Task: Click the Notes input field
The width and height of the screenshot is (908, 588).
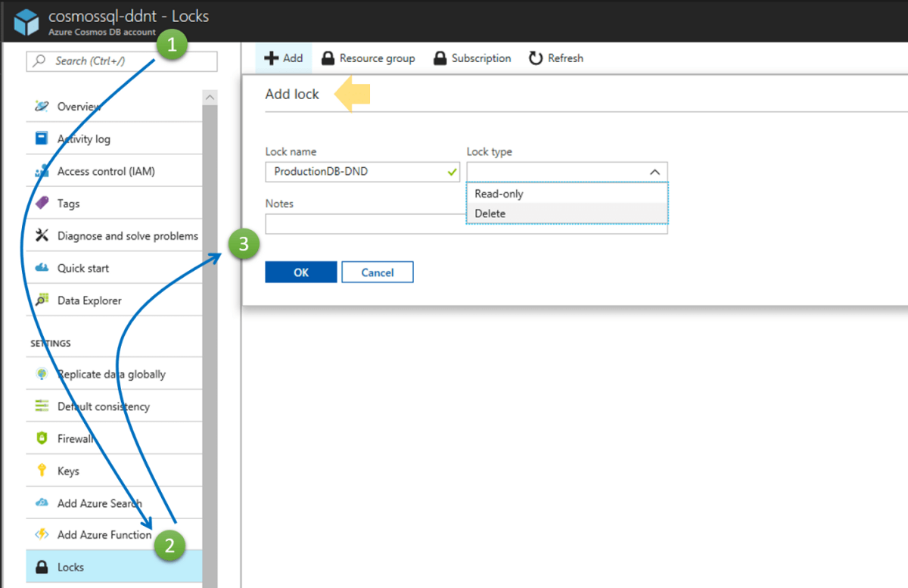Action: point(362,223)
